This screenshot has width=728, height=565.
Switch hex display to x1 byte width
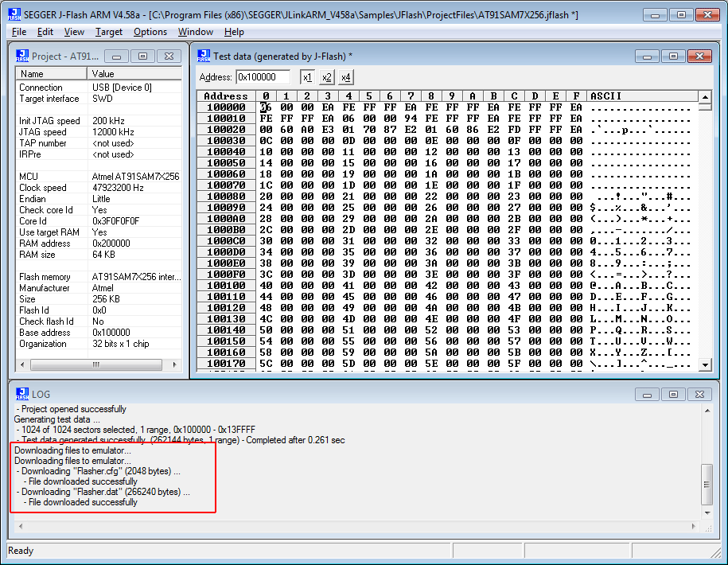coord(306,77)
